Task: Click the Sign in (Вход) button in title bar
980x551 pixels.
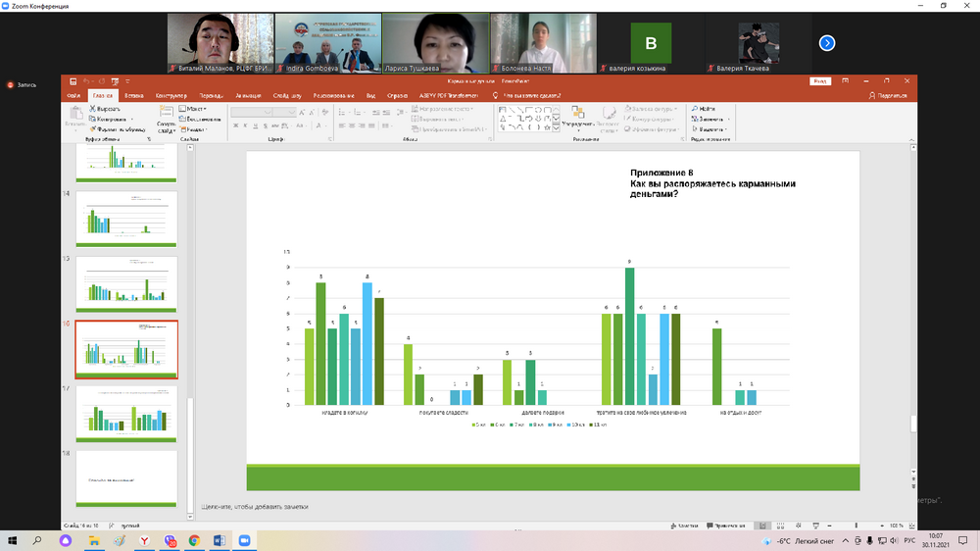Action: tap(820, 81)
